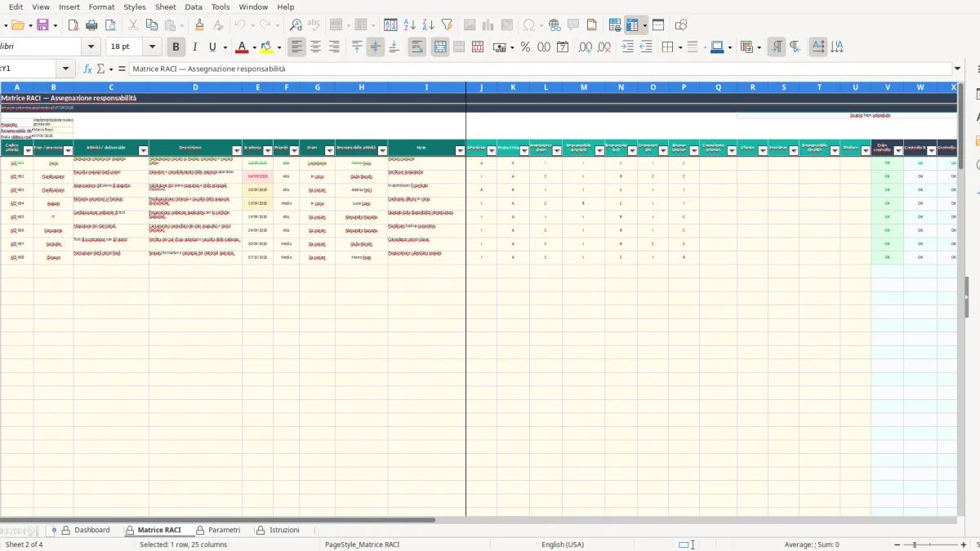This screenshot has width=980, height=551.
Task: Sort descending Z to A
Action: pos(428,25)
